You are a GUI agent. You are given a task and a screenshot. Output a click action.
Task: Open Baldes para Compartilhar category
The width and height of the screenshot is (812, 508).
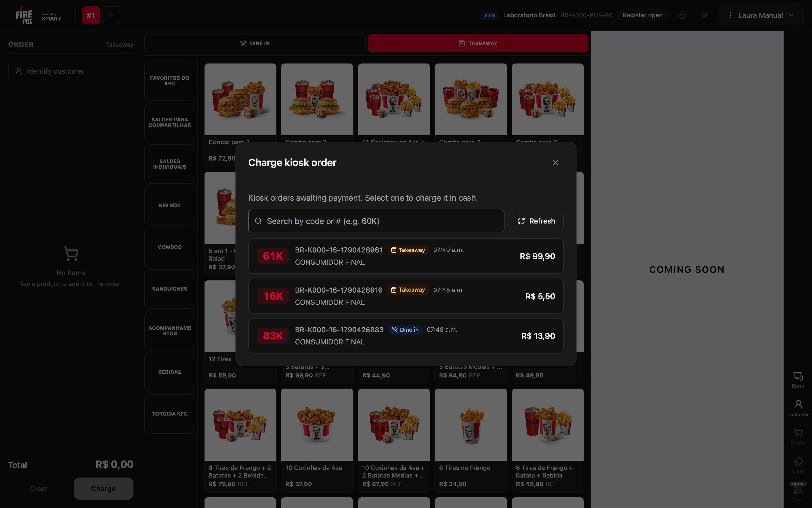click(x=170, y=122)
